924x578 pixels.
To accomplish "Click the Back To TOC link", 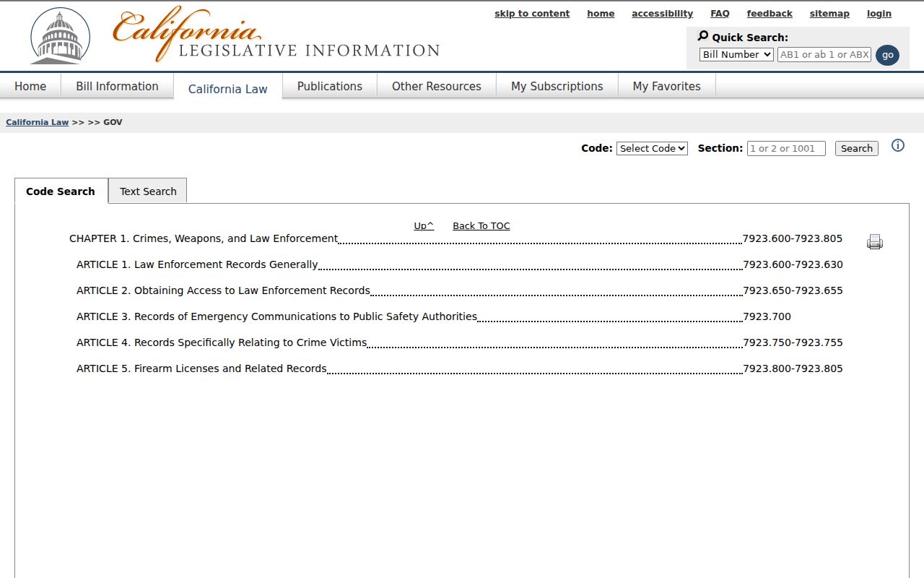I will (481, 225).
